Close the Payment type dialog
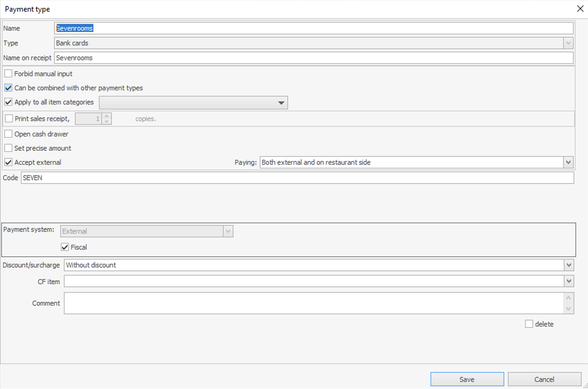 580,9
